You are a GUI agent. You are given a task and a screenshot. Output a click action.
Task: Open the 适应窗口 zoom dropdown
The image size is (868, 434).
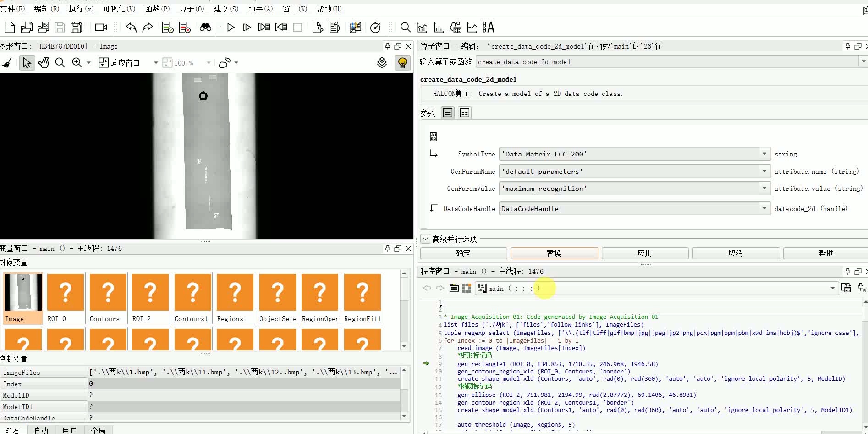[x=156, y=63]
